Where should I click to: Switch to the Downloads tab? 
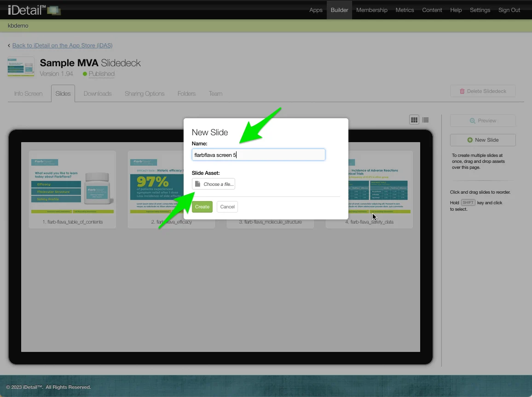pos(98,93)
